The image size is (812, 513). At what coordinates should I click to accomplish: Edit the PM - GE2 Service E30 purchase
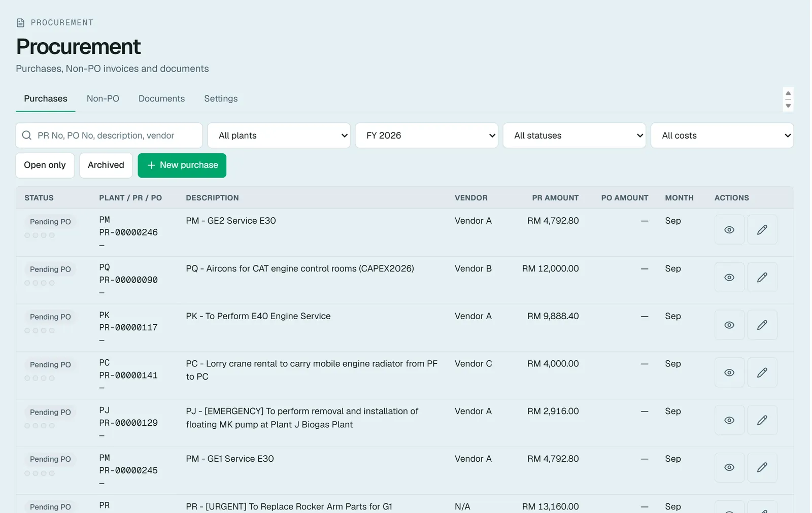pos(762,230)
